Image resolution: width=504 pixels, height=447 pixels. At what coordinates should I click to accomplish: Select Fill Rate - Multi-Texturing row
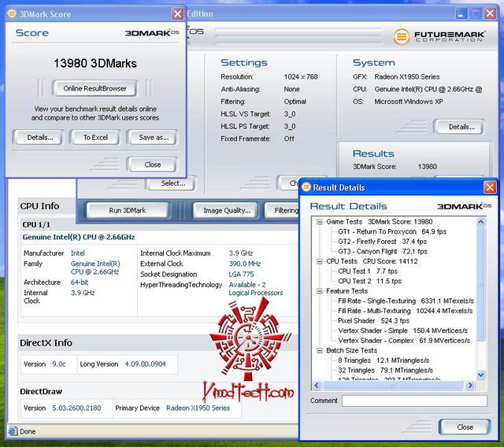click(x=405, y=311)
